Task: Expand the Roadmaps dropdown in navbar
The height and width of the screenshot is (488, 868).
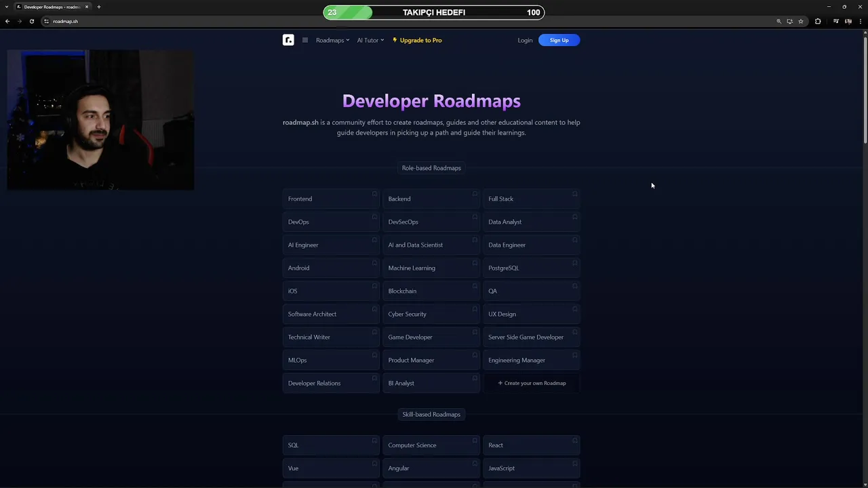Action: pyautogui.click(x=332, y=40)
